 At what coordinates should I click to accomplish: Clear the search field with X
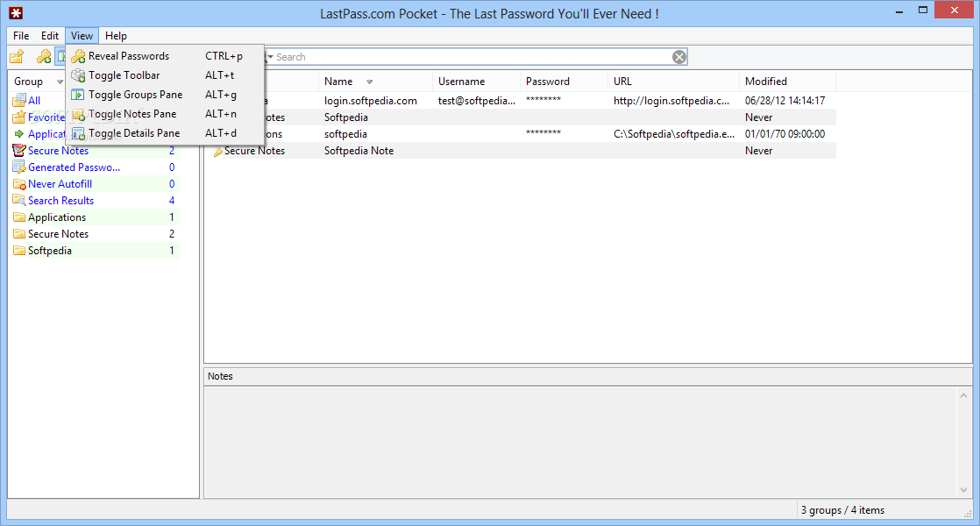point(679,57)
